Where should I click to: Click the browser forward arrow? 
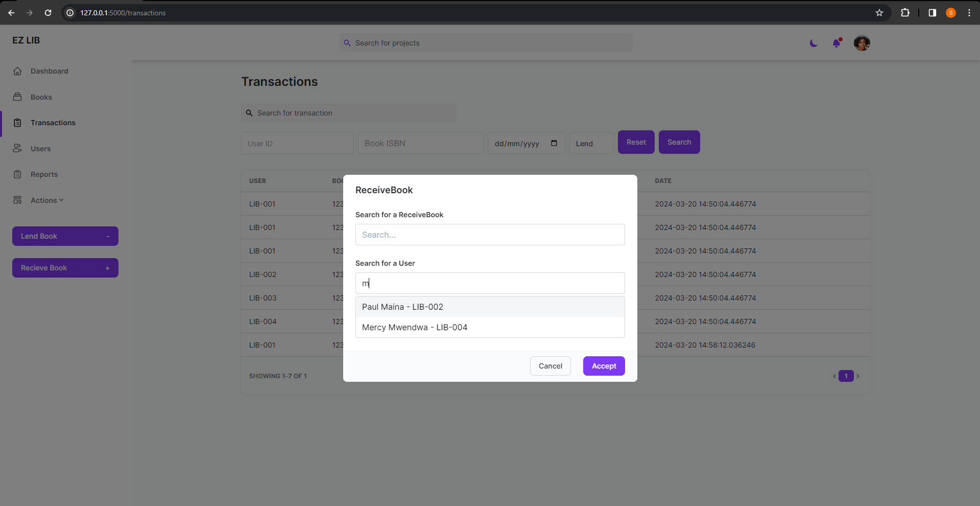click(30, 13)
